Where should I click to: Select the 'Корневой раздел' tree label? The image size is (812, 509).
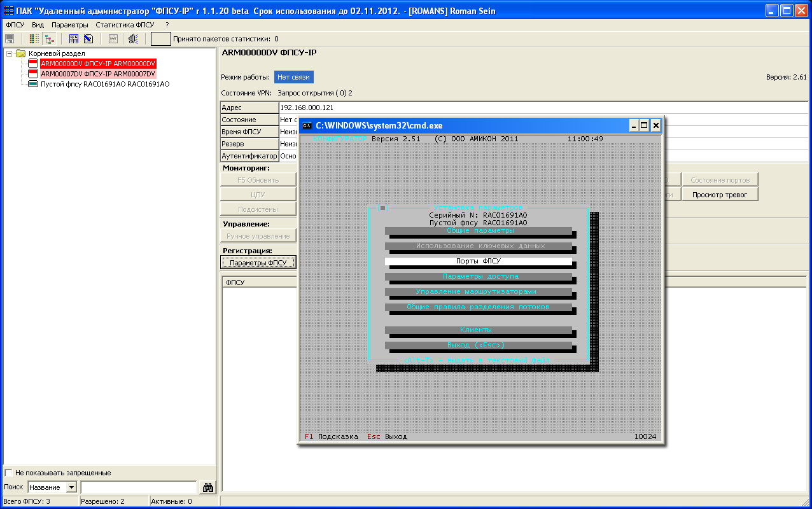57,53
